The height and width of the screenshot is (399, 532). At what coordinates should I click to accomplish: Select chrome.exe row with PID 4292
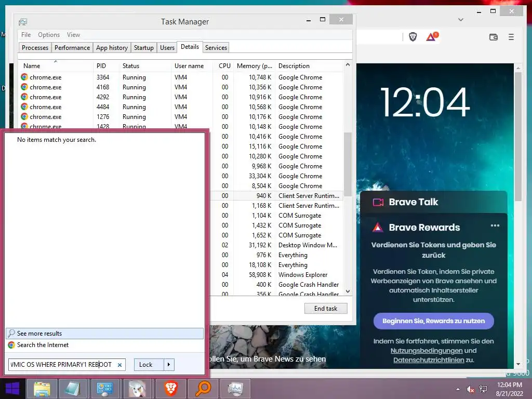click(181, 97)
